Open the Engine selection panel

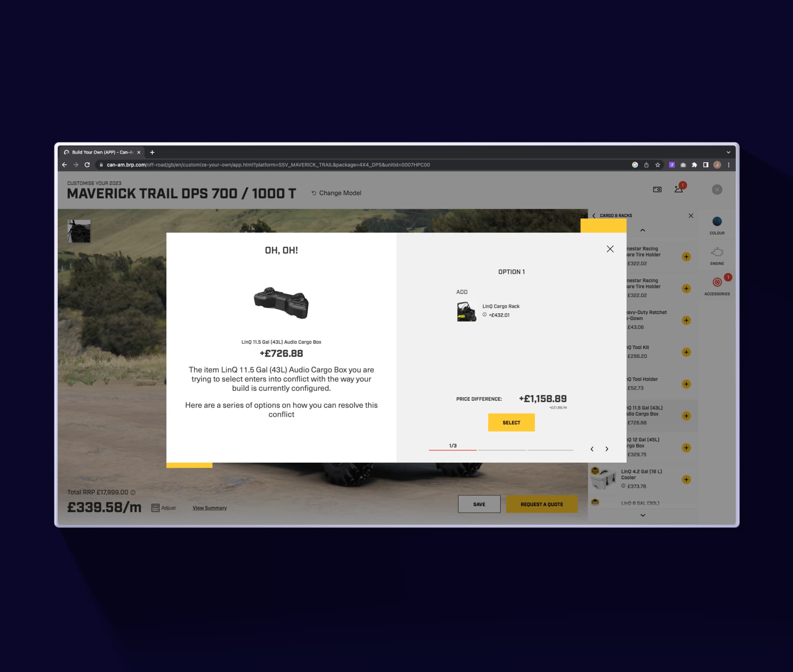point(717,256)
